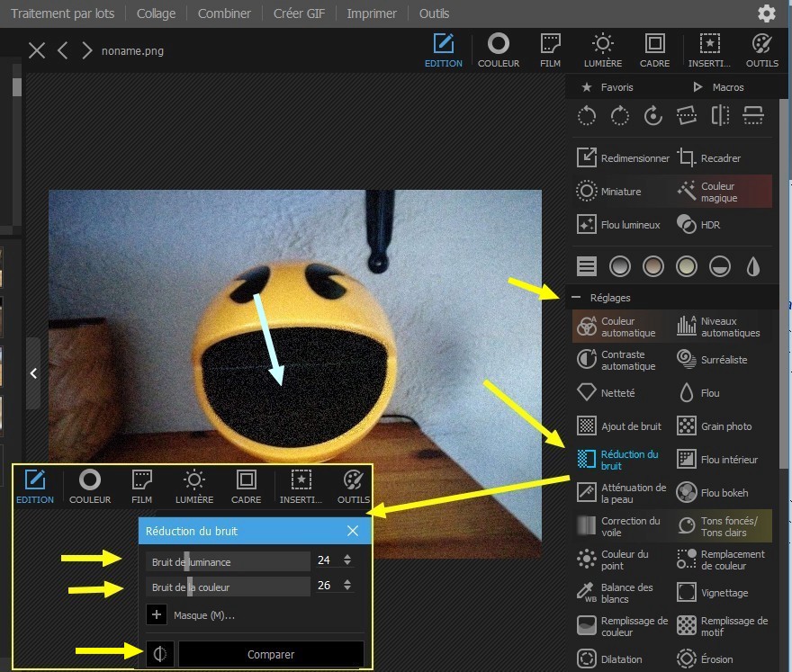Open the Créer GIF menu

pos(299,13)
